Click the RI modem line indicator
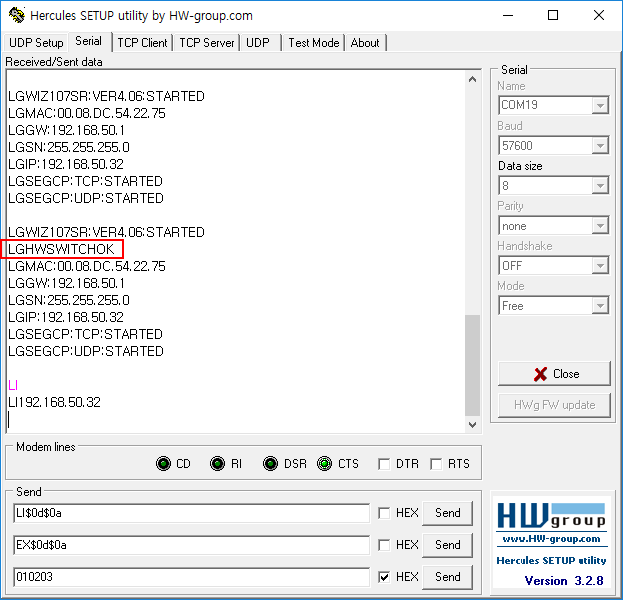623x600 pixels. (217, 464)
